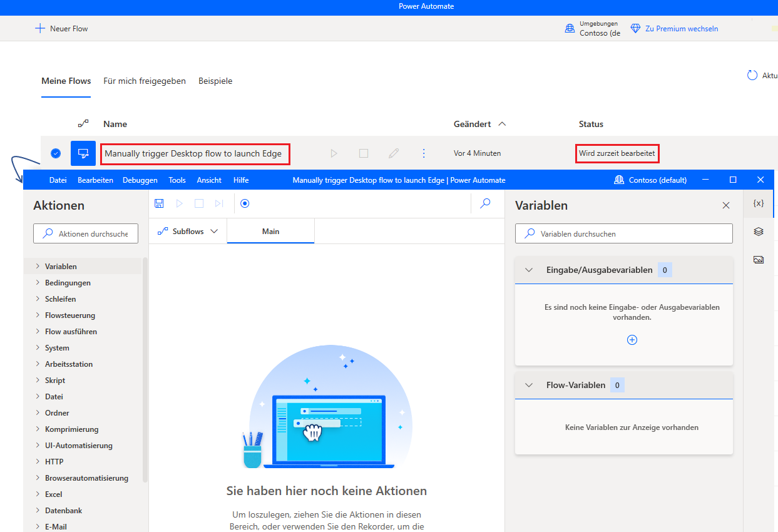778x532 pixels.
Task: Switch to the Main subflow tab
Action: pos(270,232)
